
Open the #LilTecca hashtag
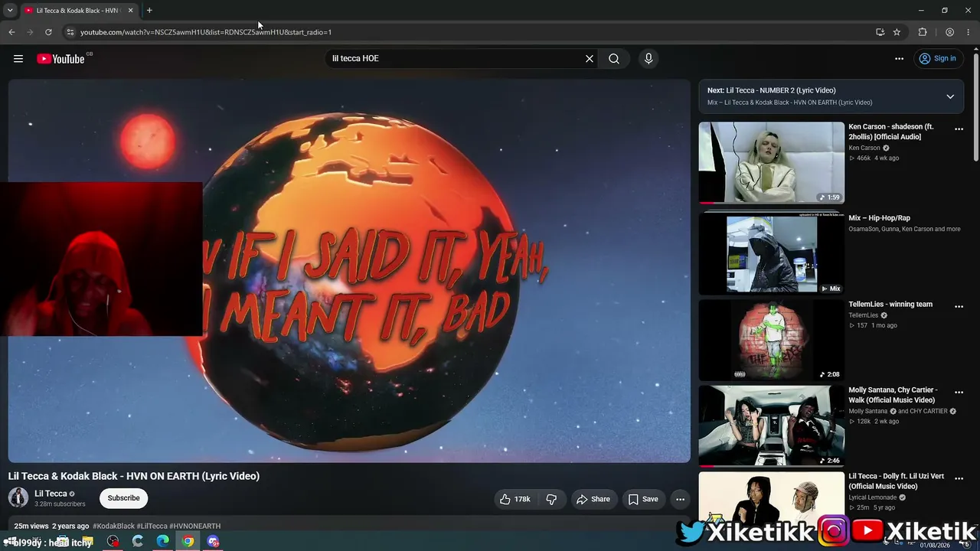(x=152, y=527)
